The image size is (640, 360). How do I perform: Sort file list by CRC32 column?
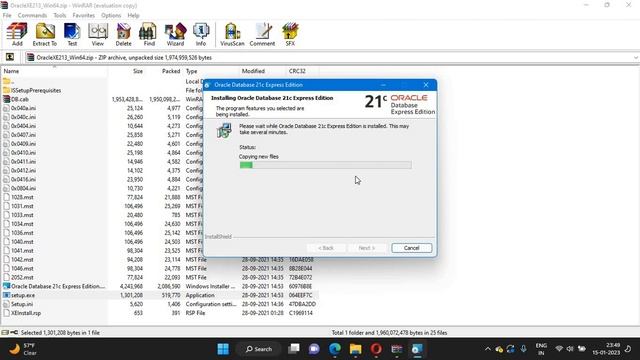pos(302,71)
